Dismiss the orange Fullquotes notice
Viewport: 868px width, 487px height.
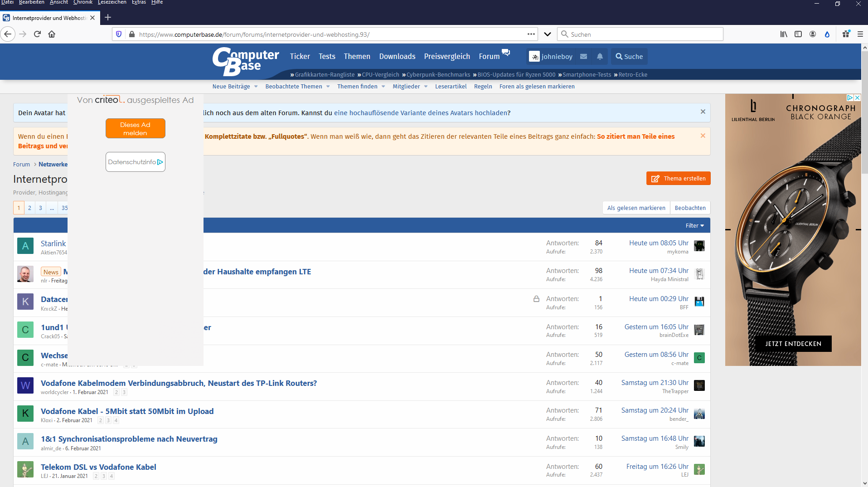[703, 136]
